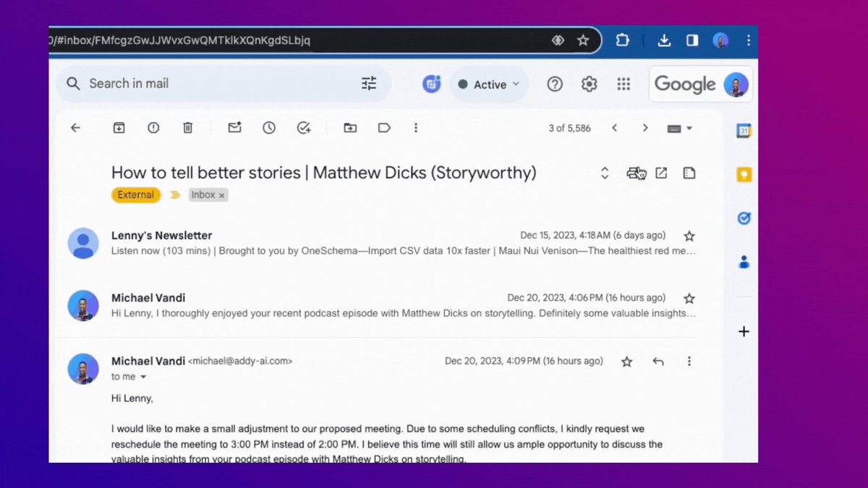Click the icon right of open-in-new-window
The width and height of the screenshot is (868, 488).
click(x=689, y=173)
